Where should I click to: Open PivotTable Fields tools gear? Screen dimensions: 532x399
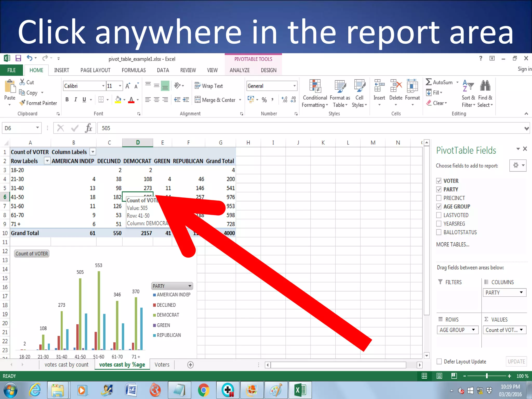(518, 165)
